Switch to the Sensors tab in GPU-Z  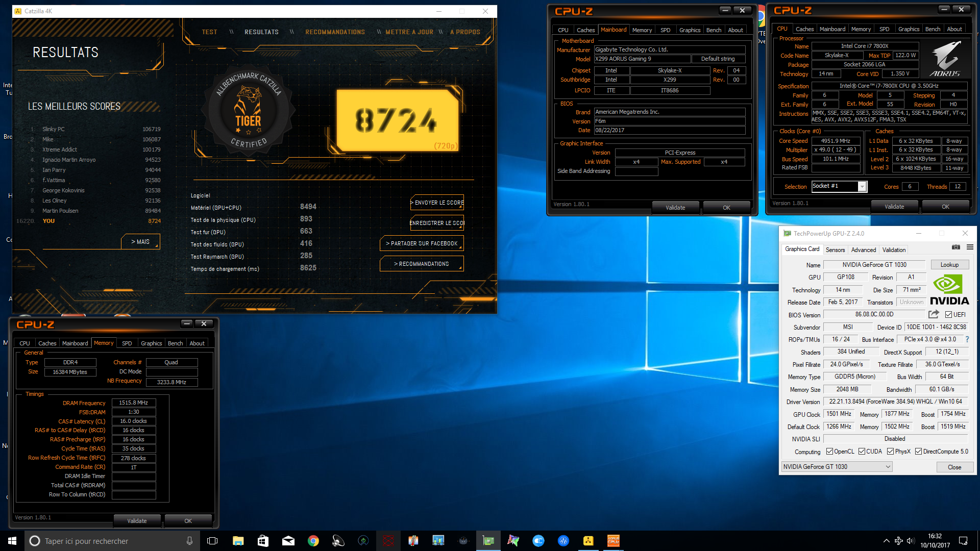click(x=835, y=250)
